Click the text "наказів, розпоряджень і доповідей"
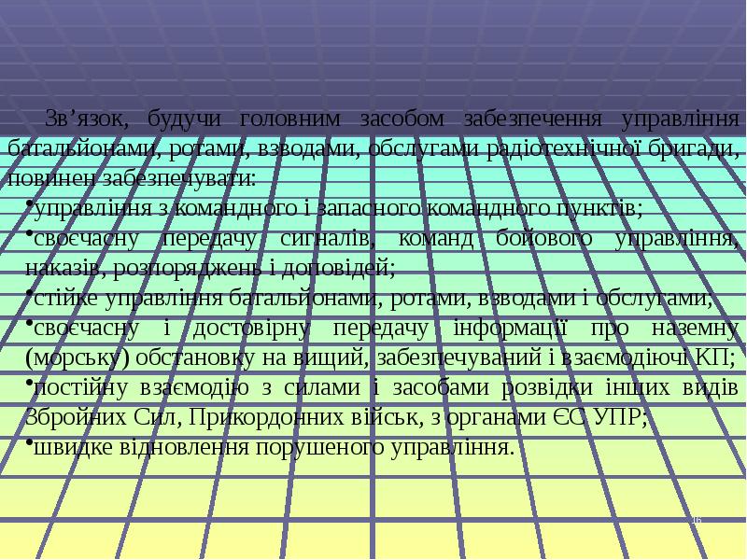Image resolution: width=747 pixels, height=560 pixels. [209, 269]
